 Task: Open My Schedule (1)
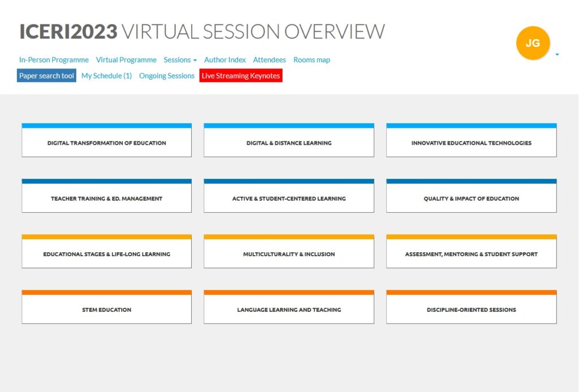point(107,76)
